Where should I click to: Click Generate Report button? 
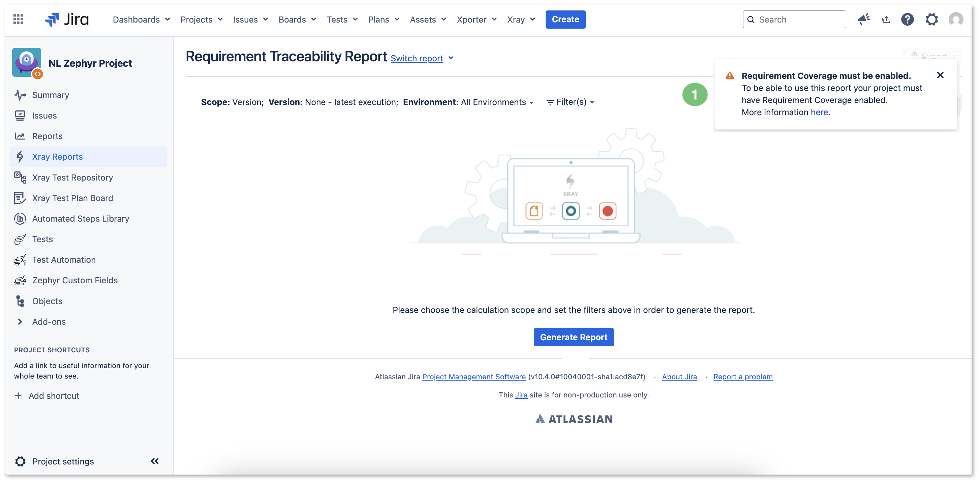coord(573,337)
